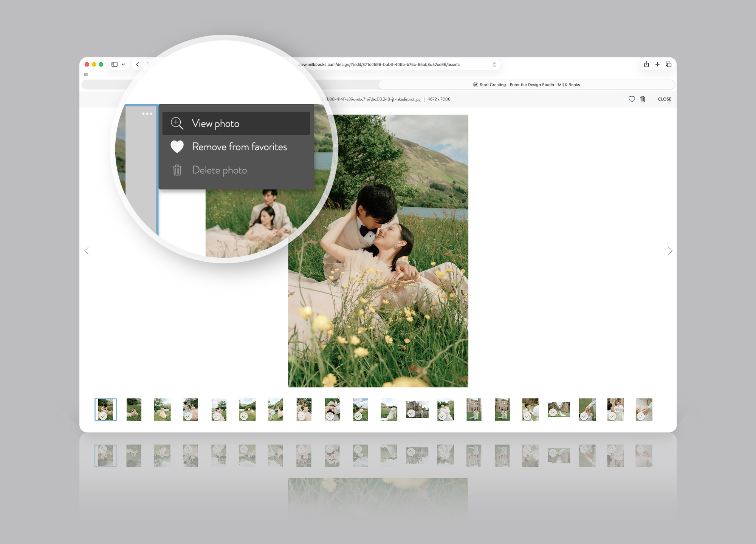Screen dimensions: 756x544
Task: Select the fourth thumbnail with checkmark
Action: click(x=191, y=410)
